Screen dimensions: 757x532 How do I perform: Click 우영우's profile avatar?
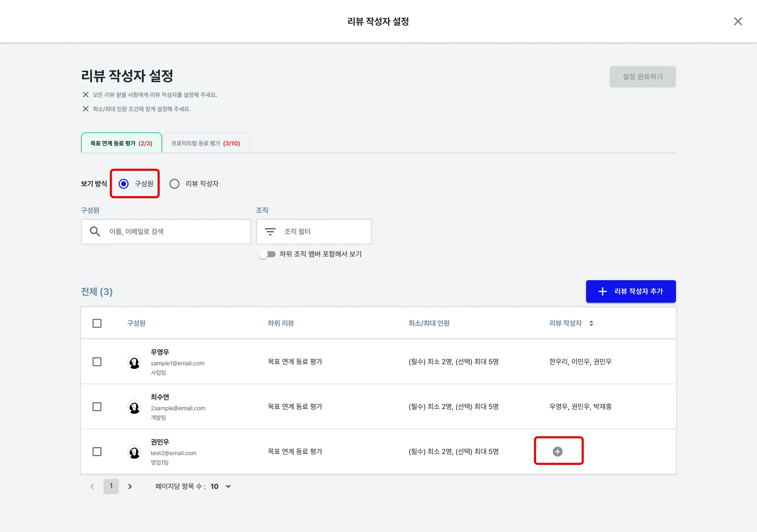134,362
